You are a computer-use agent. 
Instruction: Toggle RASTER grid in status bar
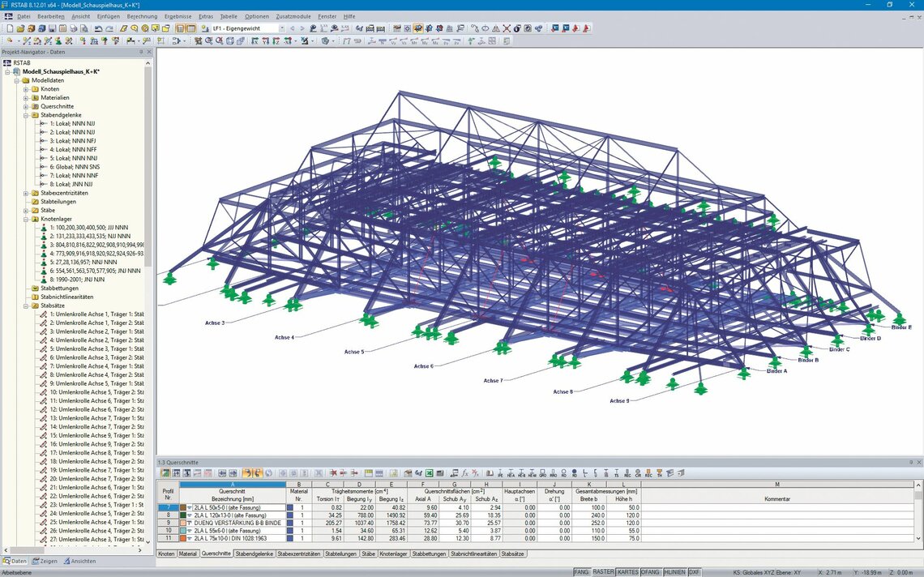603,572
